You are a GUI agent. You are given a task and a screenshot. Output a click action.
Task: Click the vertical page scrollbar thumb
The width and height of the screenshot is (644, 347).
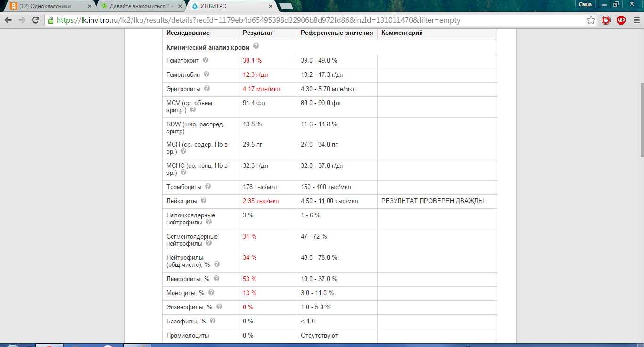click(641, 120)
